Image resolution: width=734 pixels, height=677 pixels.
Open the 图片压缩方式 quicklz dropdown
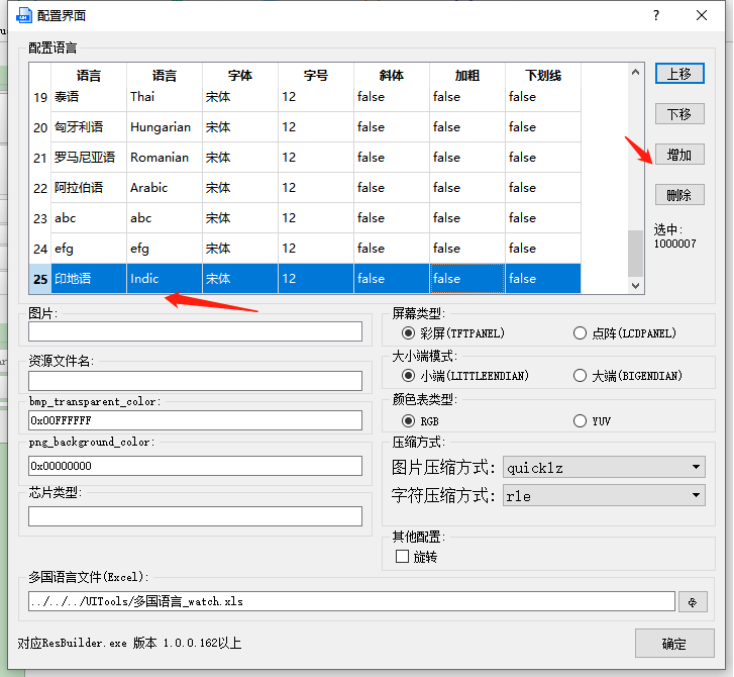(604, 467)
